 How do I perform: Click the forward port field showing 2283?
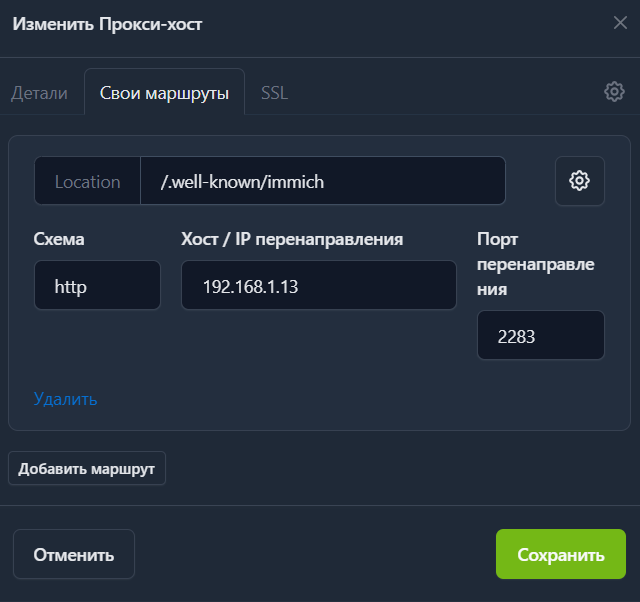(x=540, y=336)
